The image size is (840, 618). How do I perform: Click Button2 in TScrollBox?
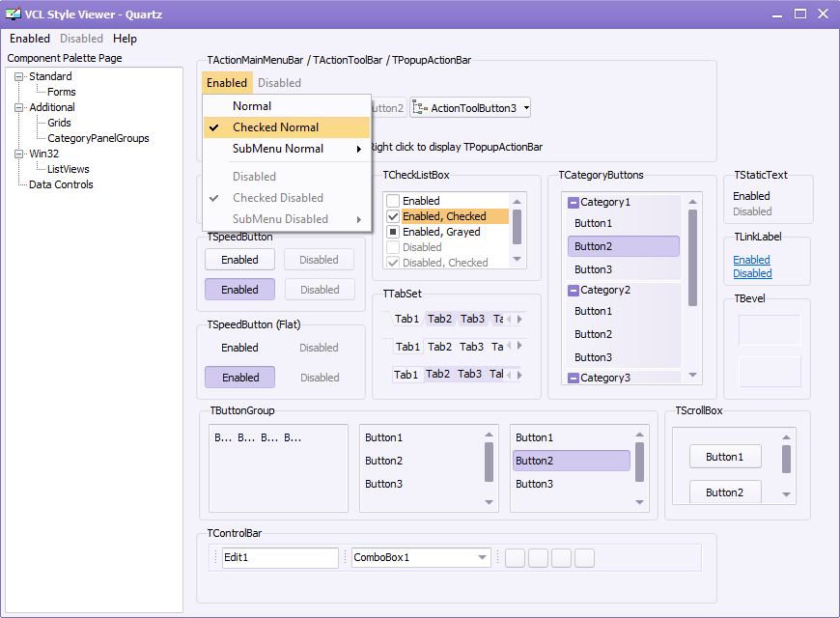click(725, 492)
